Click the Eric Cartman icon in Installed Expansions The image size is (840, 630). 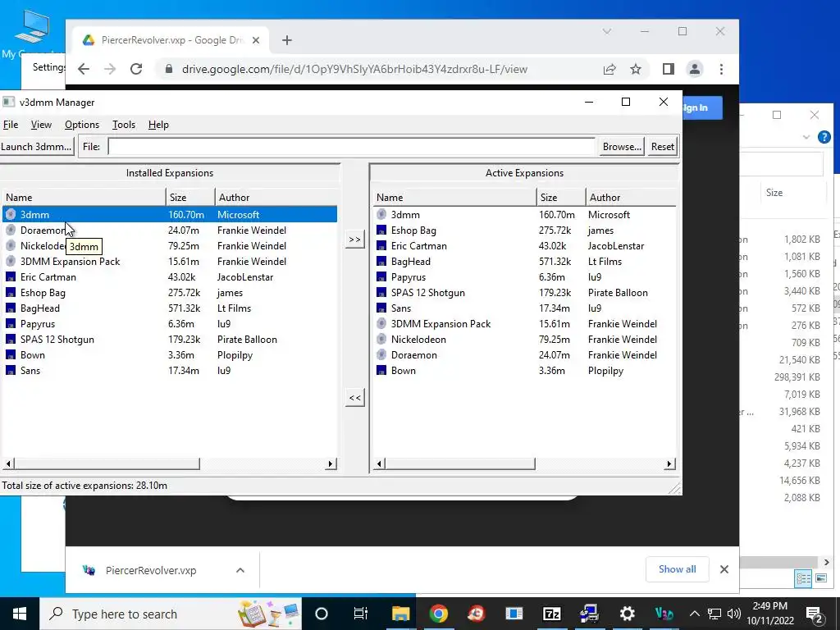click(10, 277)
